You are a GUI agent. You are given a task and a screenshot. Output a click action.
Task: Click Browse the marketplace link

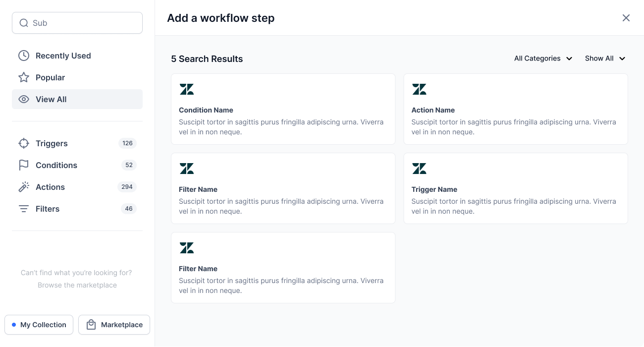tap(77, 285)
